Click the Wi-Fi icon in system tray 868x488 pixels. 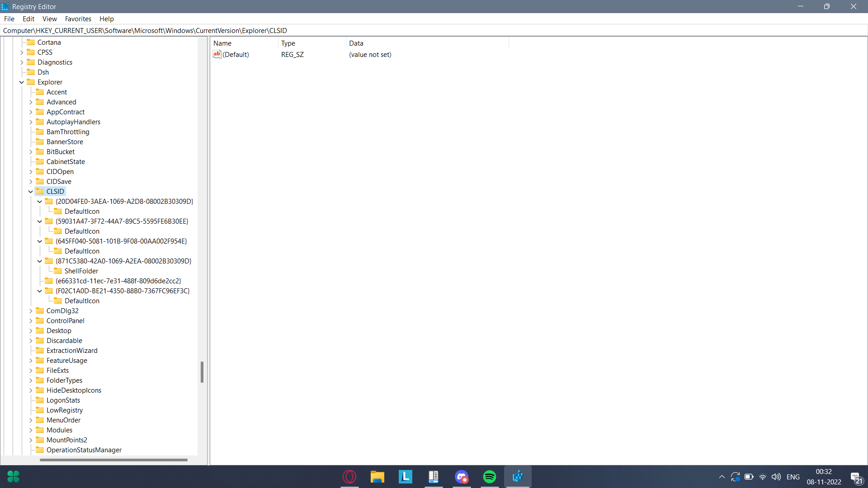763,477
